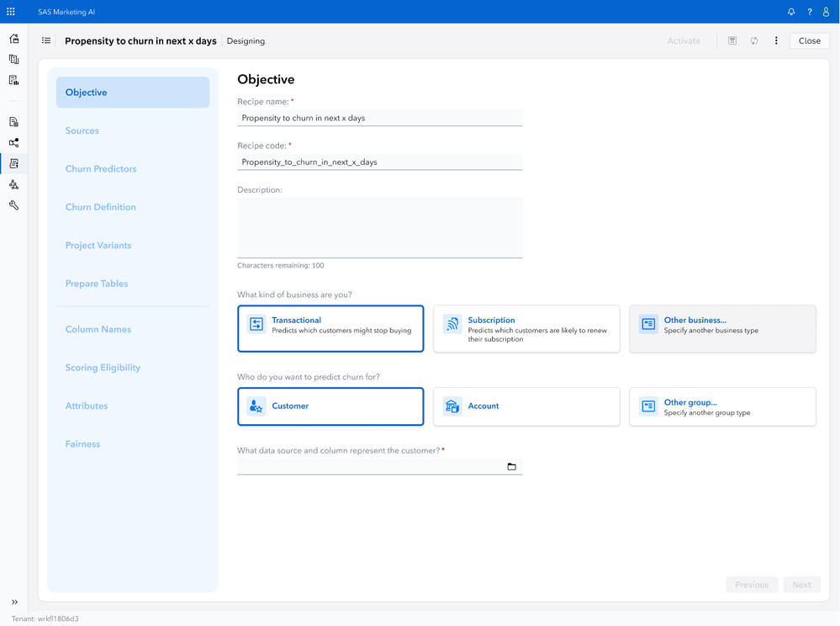Go to the Sources step

pos(82,131)
